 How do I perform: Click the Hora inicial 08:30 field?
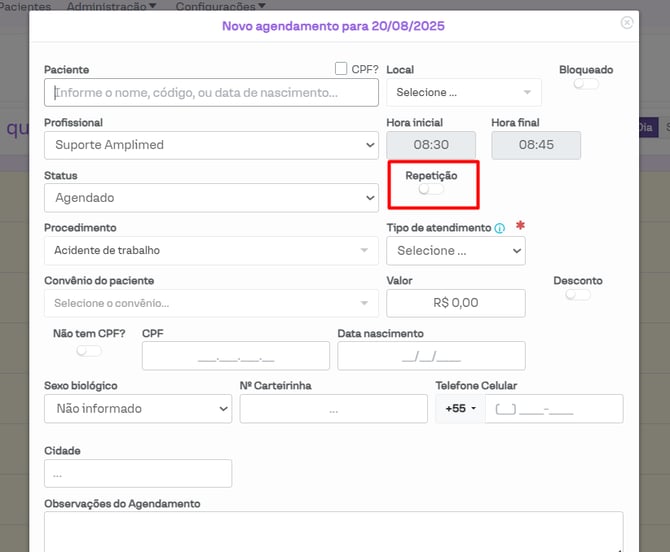pyautogui.click(x=431, y=145)
